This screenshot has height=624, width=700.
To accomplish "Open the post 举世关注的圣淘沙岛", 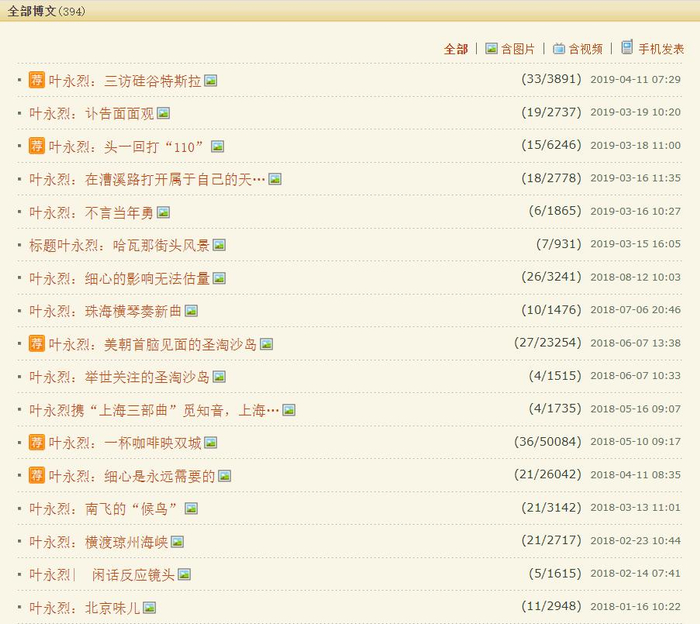I will click(x=120, y=378).
